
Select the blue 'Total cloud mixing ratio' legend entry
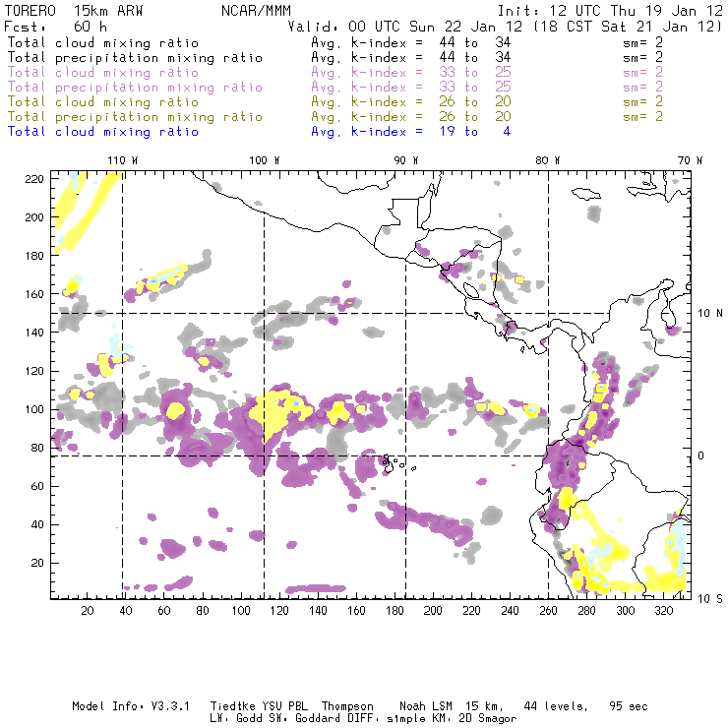(103, 132)
